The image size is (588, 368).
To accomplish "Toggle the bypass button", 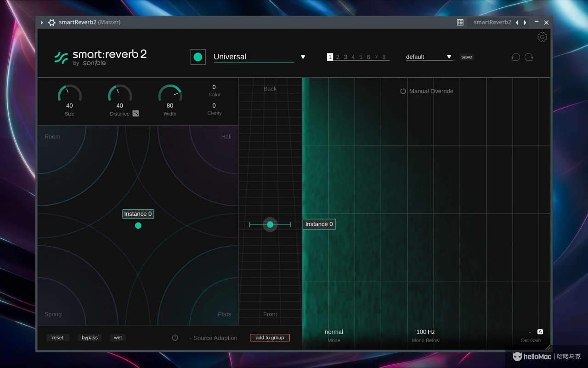I will [90, 338].
